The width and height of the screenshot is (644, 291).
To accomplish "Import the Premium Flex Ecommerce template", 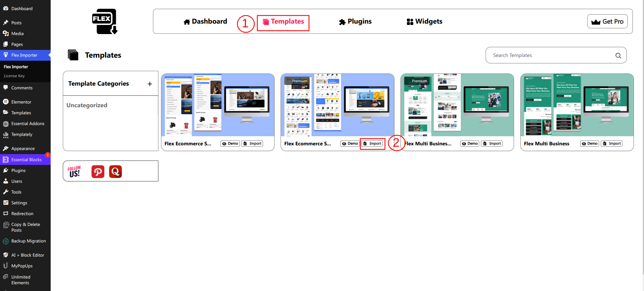I will point(372,144).
